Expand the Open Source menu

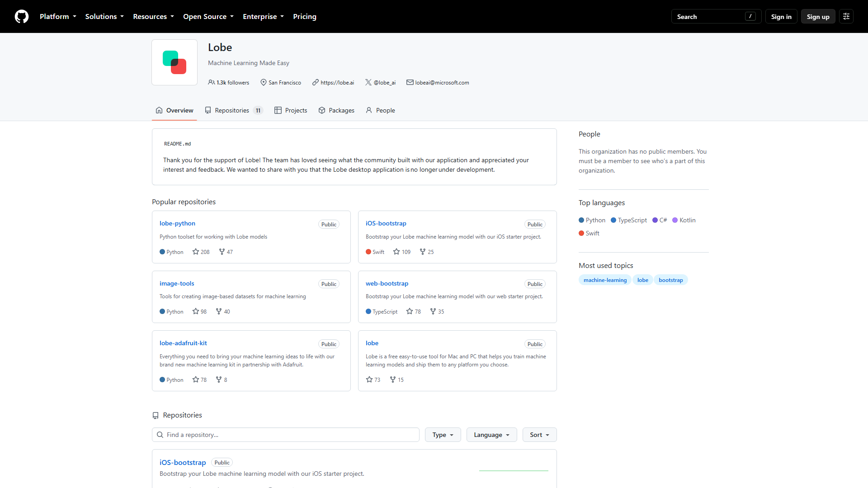[x=208, y=16]
